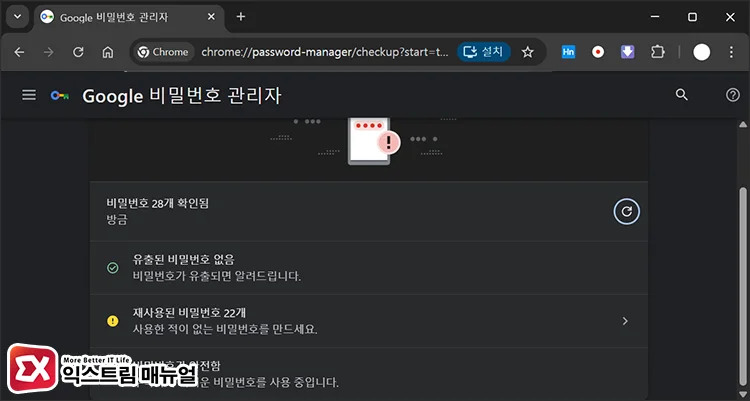The width and height of the screenshot is (750, 401).
Task: Maximize the Chrome window
Action: pyautogui.click(x=692, y=17)
